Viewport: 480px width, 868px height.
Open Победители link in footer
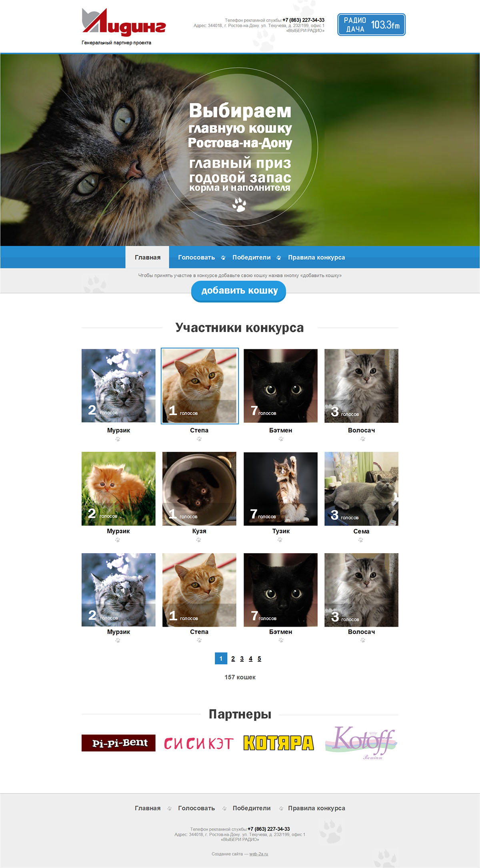click(x=252, y=808)
